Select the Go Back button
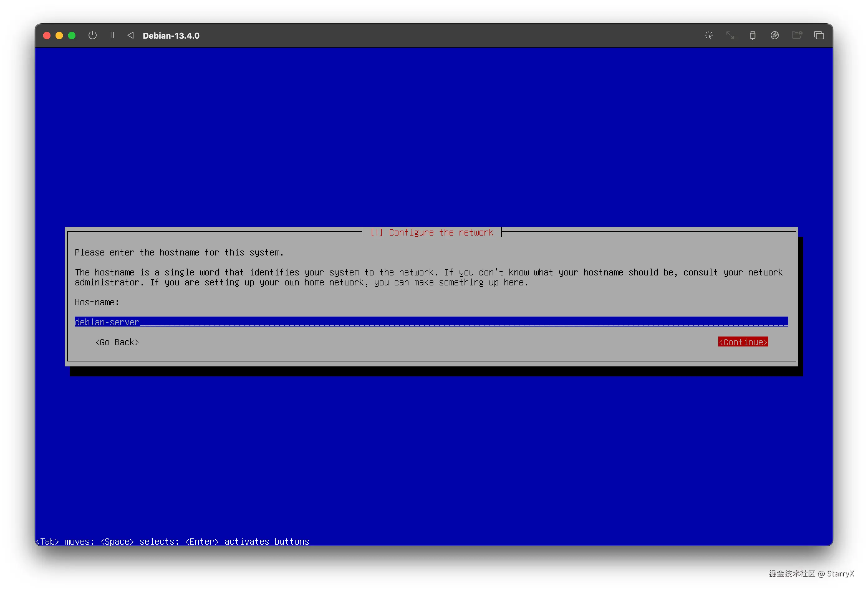The image size is (868, 592). click(117, 342)
